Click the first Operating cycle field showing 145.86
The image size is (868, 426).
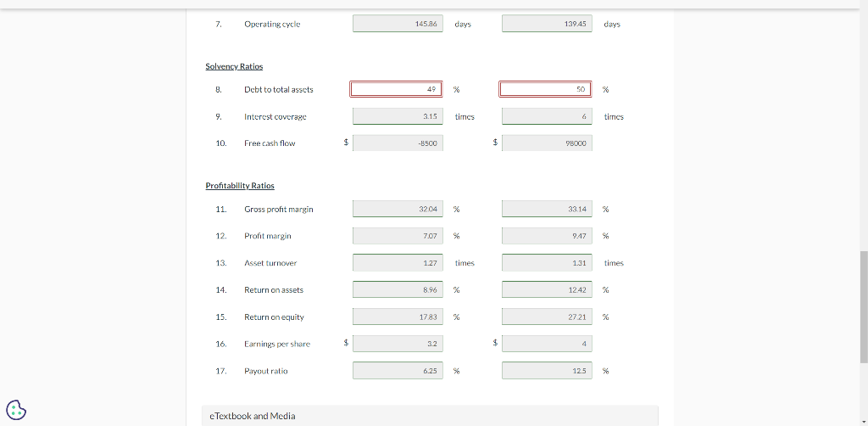pos(398,24)
